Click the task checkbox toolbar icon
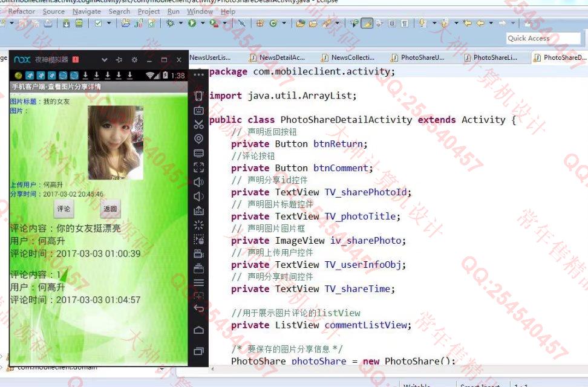 pos(98,24)
